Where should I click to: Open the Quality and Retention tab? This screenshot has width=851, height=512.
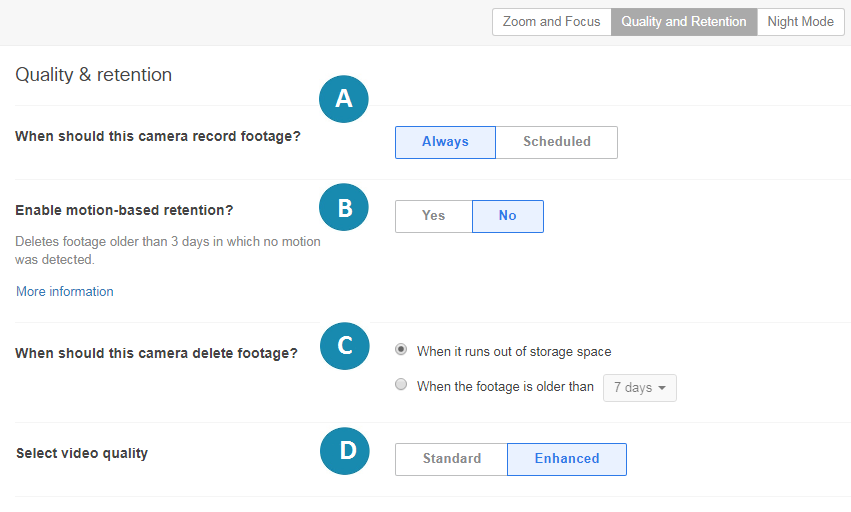[683, 22]
